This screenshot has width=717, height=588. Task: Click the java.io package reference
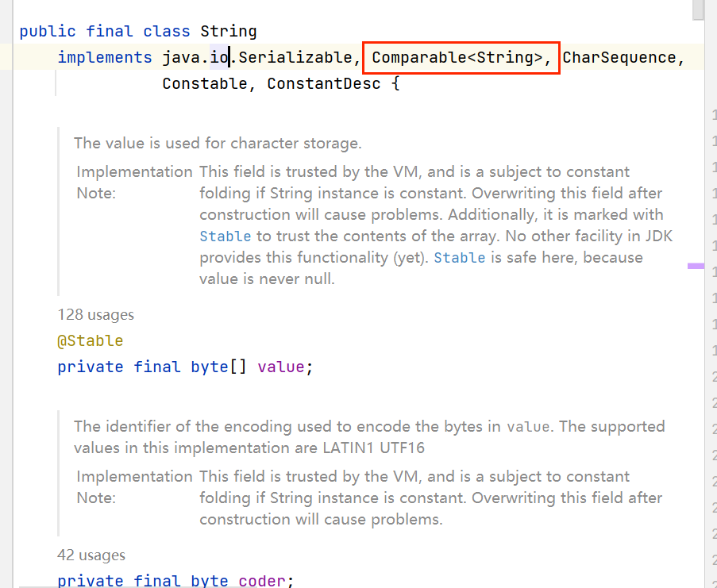tap(195, 58)
